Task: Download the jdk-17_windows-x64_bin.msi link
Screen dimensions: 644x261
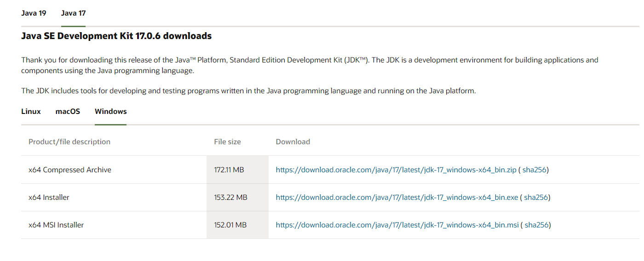Action: pyautogui.click(x=397, y=225)
